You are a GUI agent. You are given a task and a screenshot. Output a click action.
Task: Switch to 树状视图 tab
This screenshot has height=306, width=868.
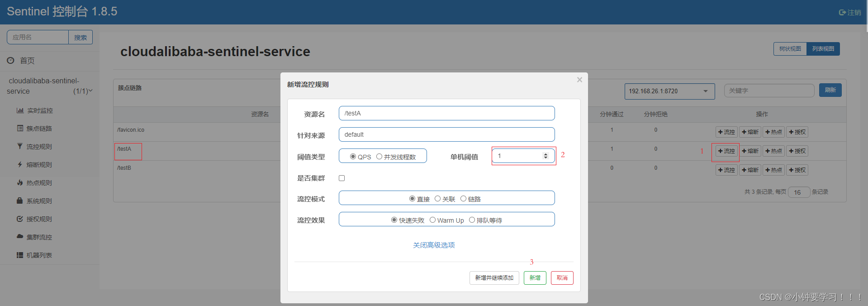coord(790,49)
